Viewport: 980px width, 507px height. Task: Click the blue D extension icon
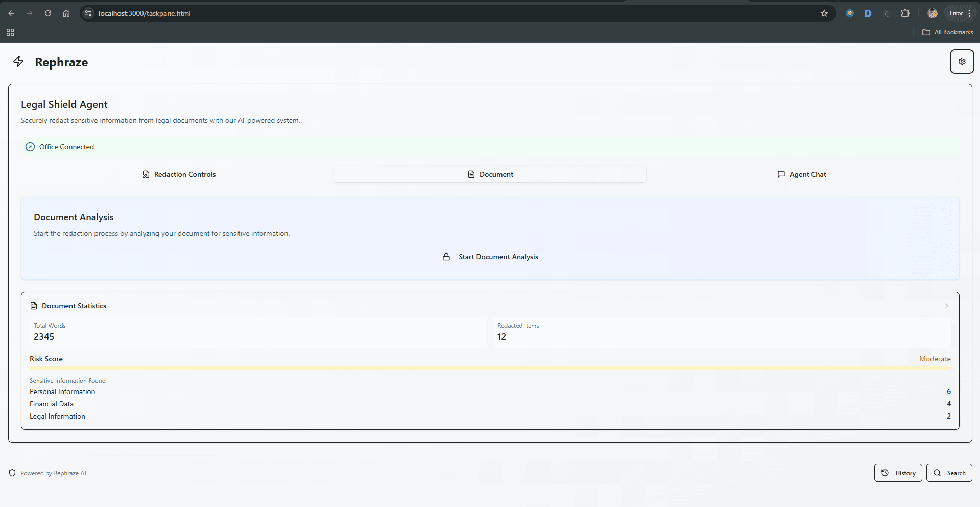pos(868,13)
